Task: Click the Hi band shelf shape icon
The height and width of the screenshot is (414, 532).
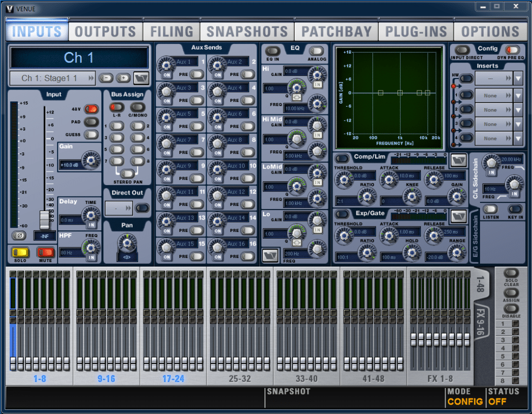Action: 296,97
